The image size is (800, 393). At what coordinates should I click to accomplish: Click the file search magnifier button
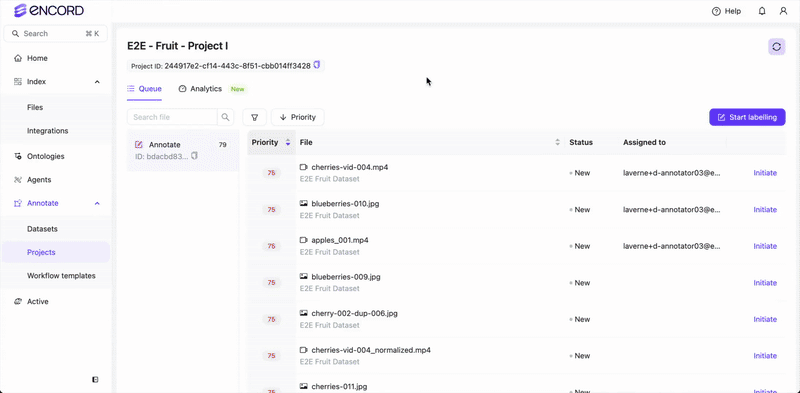(226, 117)
